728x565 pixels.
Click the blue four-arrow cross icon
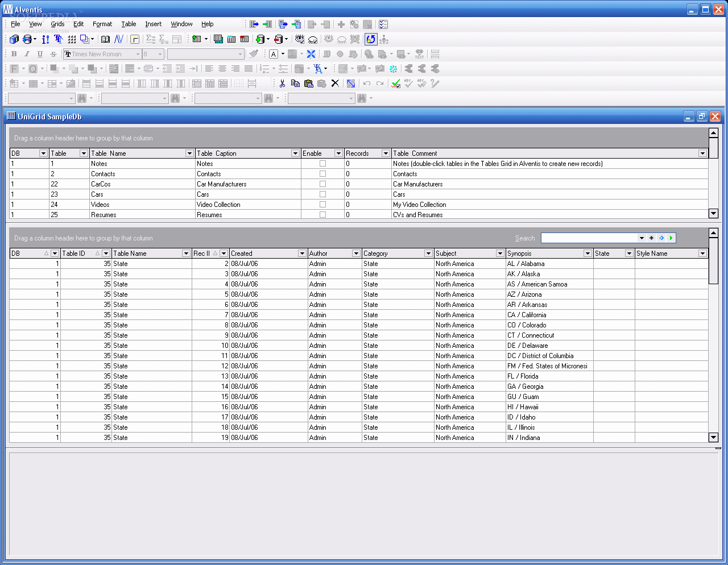(x=311, y=54)
